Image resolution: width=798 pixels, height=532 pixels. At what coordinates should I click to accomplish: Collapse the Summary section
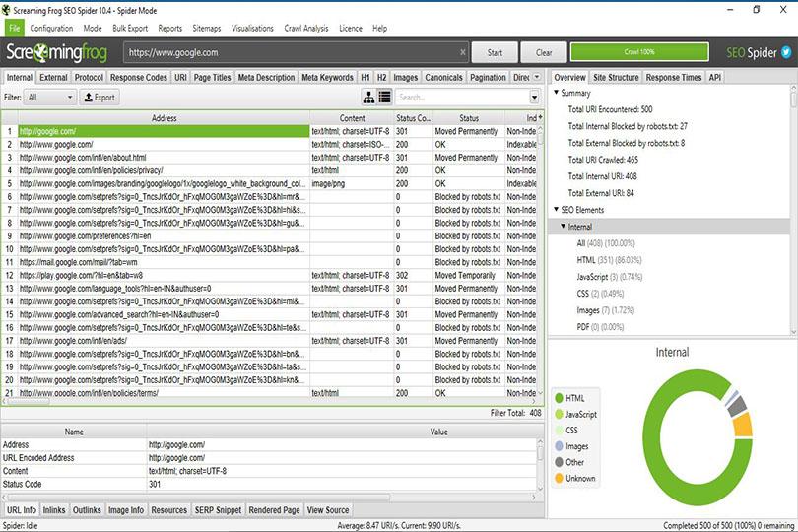557,93
